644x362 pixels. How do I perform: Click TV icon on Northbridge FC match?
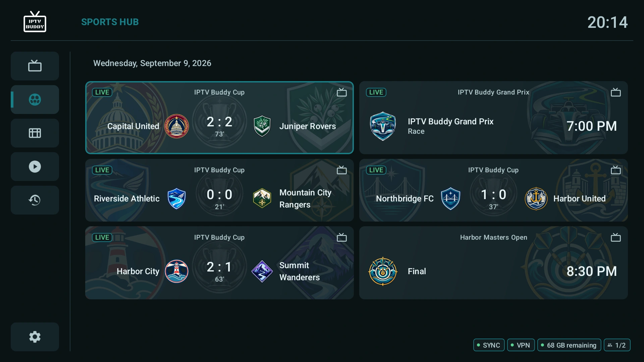point(616,170)
